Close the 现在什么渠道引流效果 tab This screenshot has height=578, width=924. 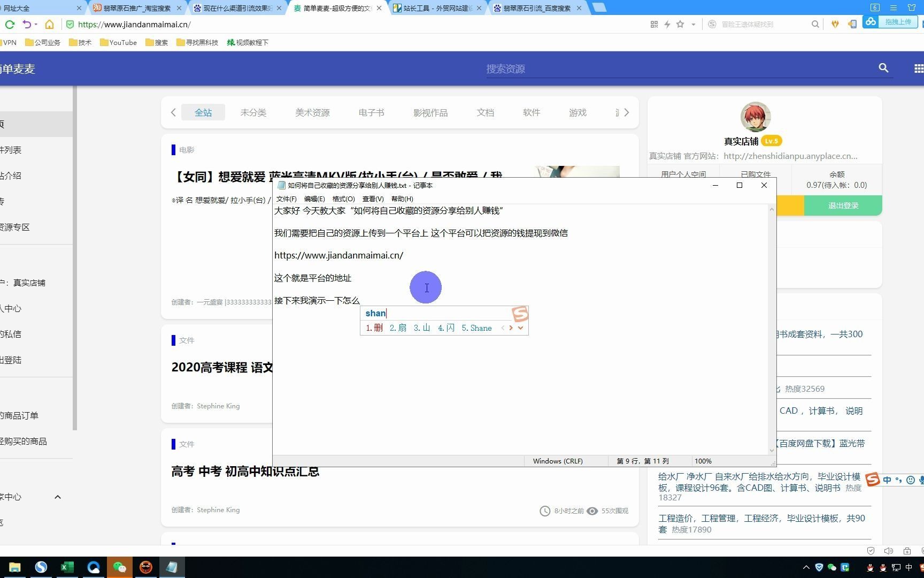[x=279, y=8]
